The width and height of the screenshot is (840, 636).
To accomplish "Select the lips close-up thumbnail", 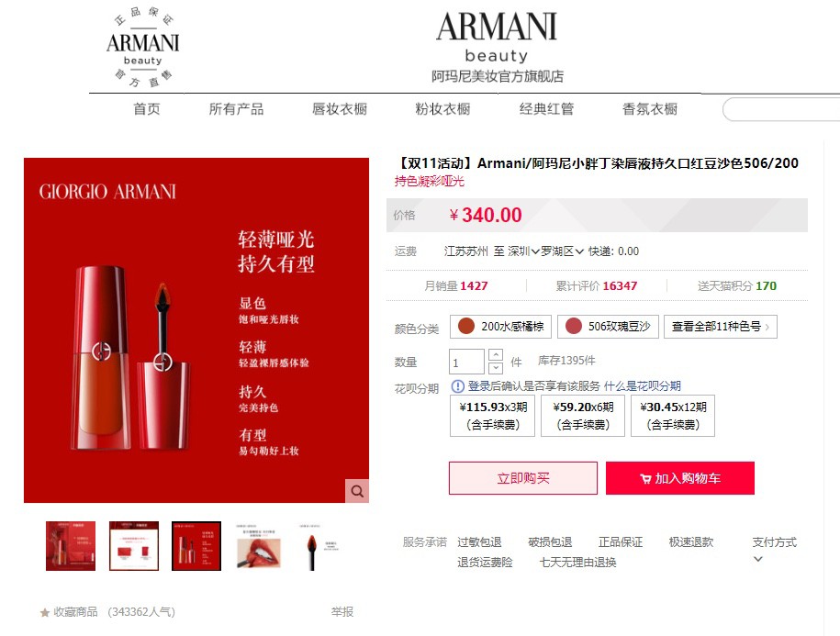I will click(259, 546).
